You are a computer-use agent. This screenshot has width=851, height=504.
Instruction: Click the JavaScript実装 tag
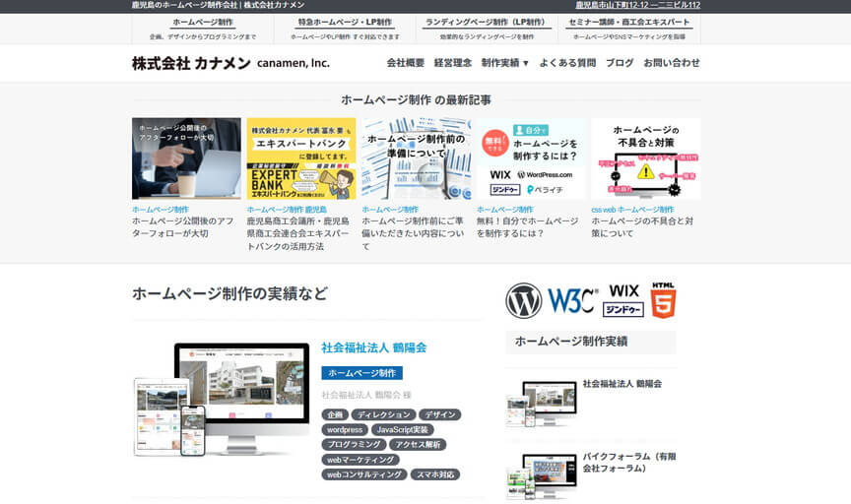pos(402,429)
